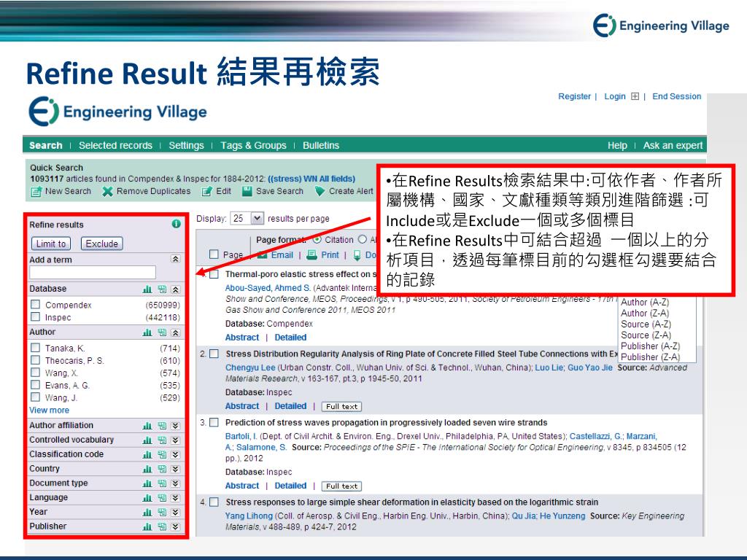Select the Citation page format radio
This screenshot has height=560, width=747.
coord(317,239)
